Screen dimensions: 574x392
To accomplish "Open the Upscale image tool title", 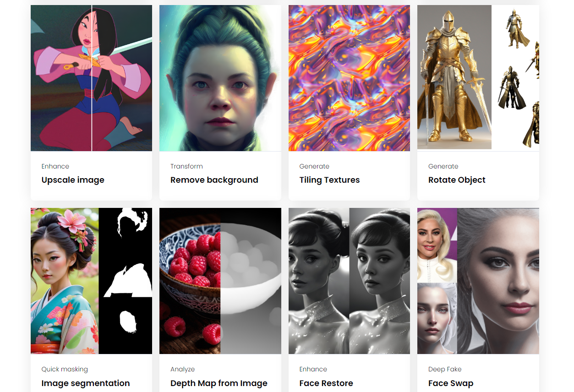I will pyautogui.click(x=73, y=180).
